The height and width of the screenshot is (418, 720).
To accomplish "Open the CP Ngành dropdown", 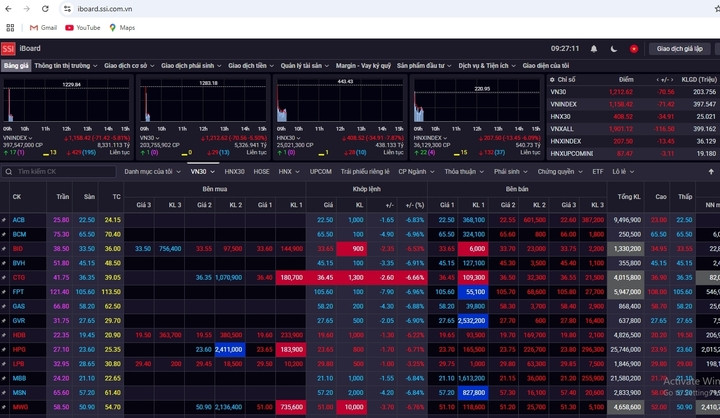I will (x=414, y=172).
